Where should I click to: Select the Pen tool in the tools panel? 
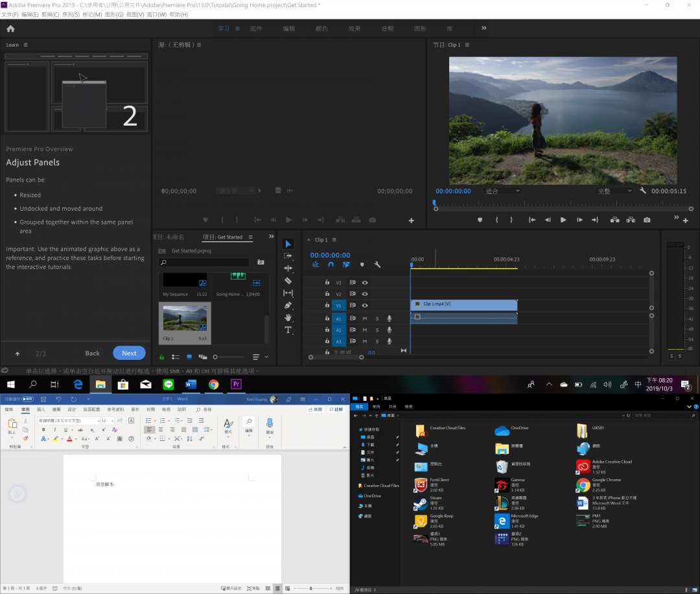pyautogui.click(x=288, y=305)
